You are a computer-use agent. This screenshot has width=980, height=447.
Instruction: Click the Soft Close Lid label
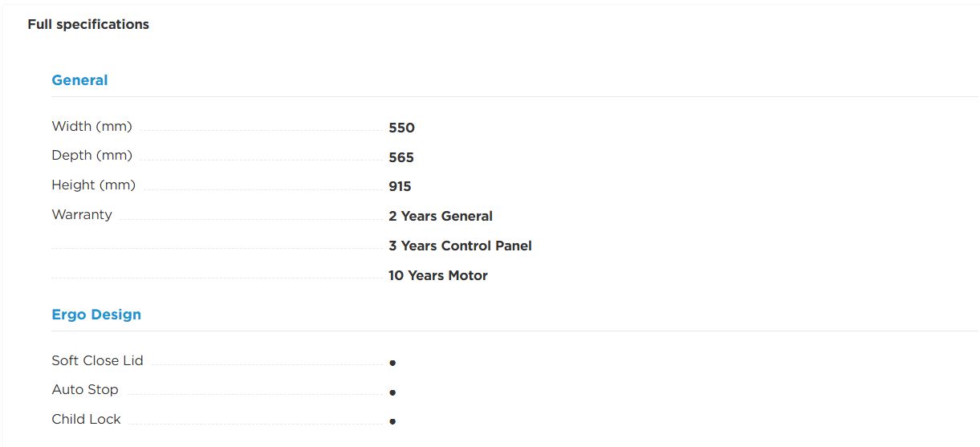click(x=97, y=360)
